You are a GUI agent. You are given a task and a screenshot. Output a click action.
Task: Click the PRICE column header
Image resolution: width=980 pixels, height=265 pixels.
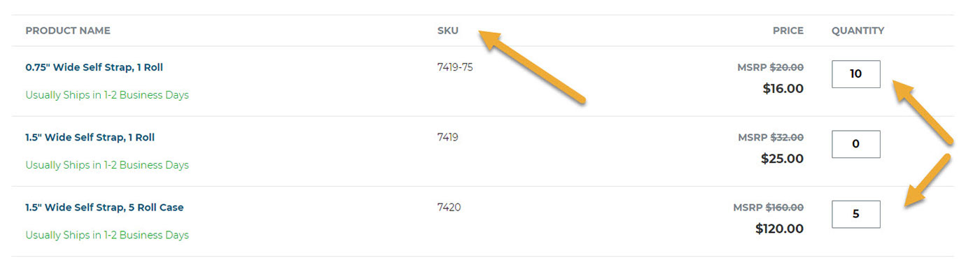788,31
